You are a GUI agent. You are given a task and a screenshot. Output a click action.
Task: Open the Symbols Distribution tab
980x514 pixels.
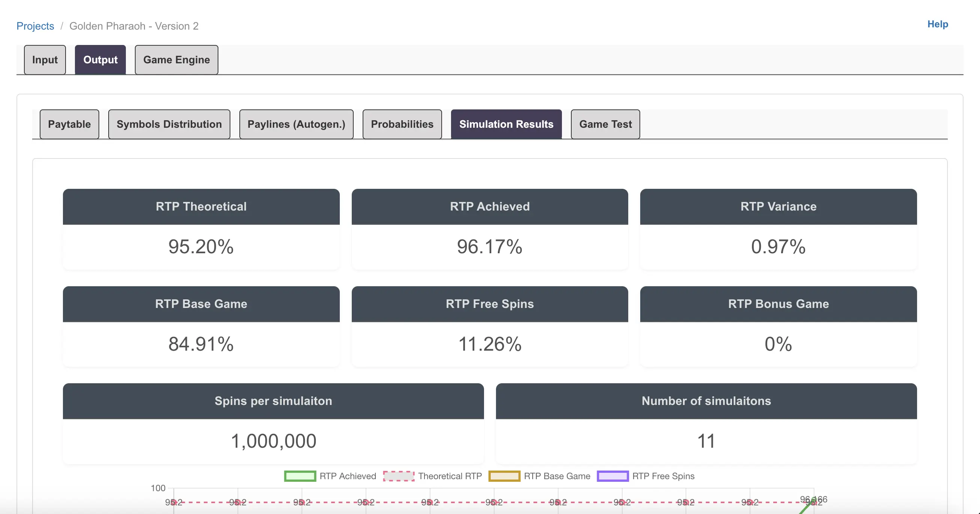(169, 124)
